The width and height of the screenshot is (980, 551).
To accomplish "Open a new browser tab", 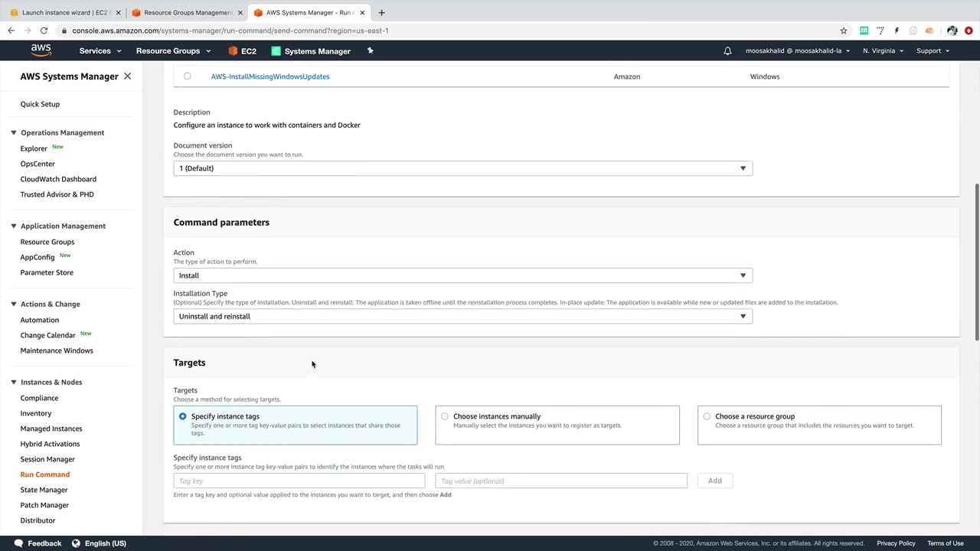I will (x=381, y=12).
